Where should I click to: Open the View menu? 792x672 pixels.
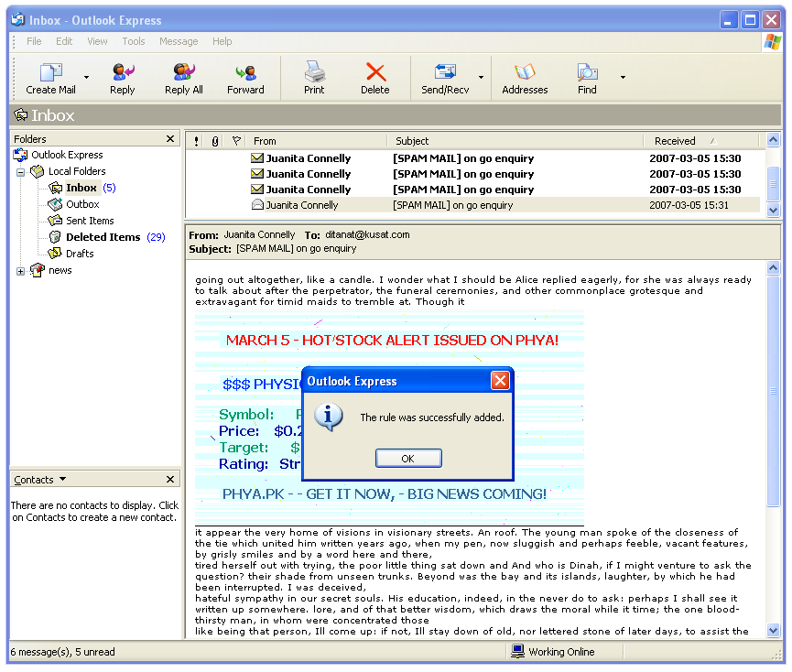tap(97, 41)
